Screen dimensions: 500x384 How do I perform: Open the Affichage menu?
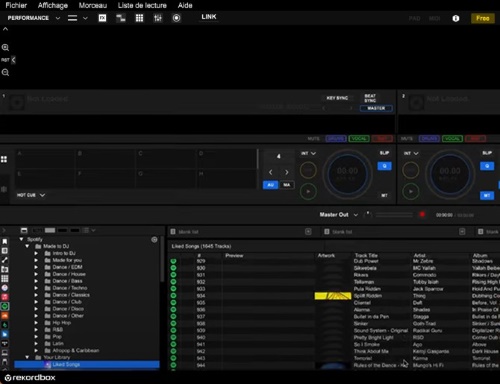[x=53, y=5]
